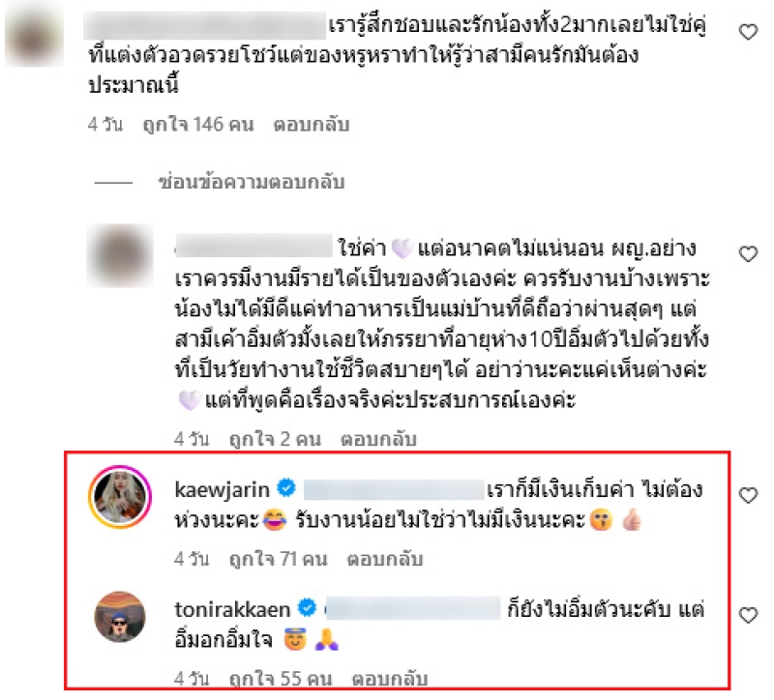View likes ถูกใจ 2 คน on second comment
Image resolution: width=774 pixels, height=700 pixels.
pos(276,439)
